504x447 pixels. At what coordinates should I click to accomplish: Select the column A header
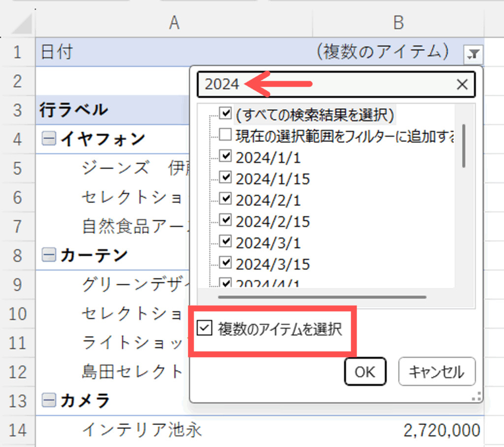coord(174,22)
